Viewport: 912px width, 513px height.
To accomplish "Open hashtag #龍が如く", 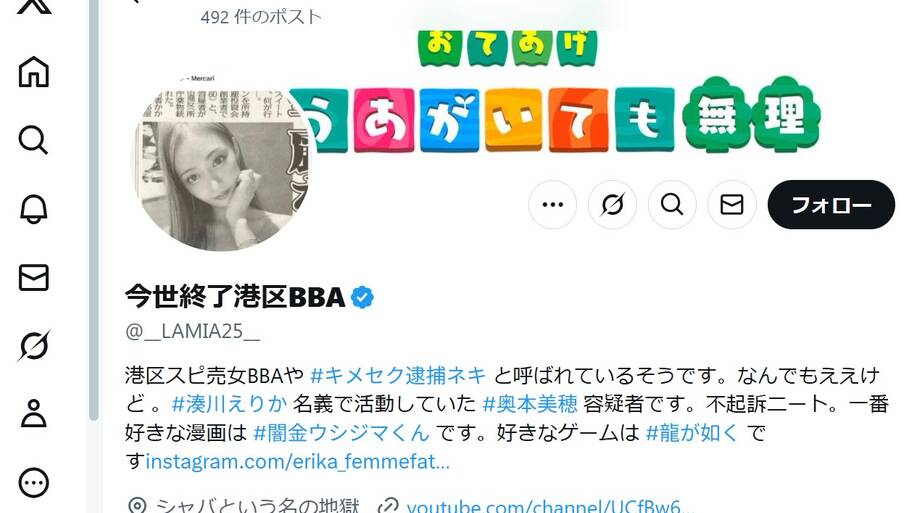I will click(x=692, y=433).
